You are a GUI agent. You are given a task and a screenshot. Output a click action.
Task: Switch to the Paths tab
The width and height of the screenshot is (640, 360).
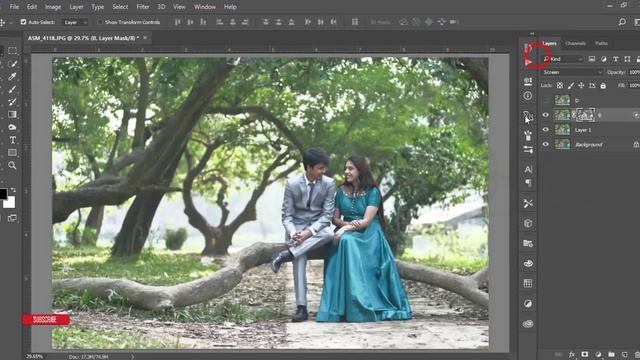[x=601, y=43]
